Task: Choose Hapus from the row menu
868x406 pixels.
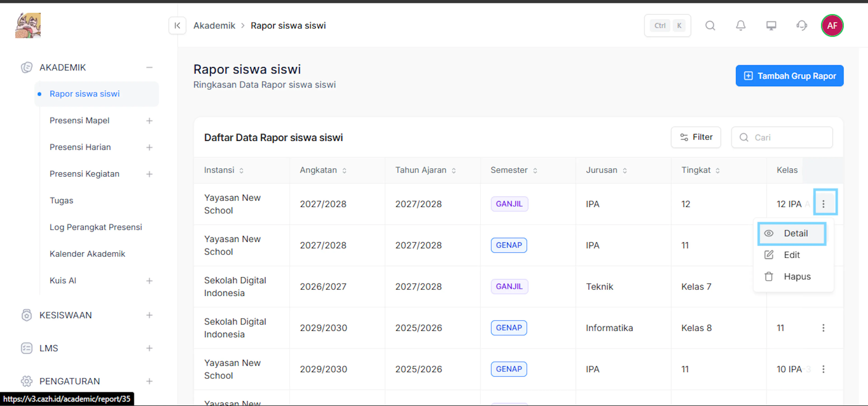Action: tap(792, 276)
